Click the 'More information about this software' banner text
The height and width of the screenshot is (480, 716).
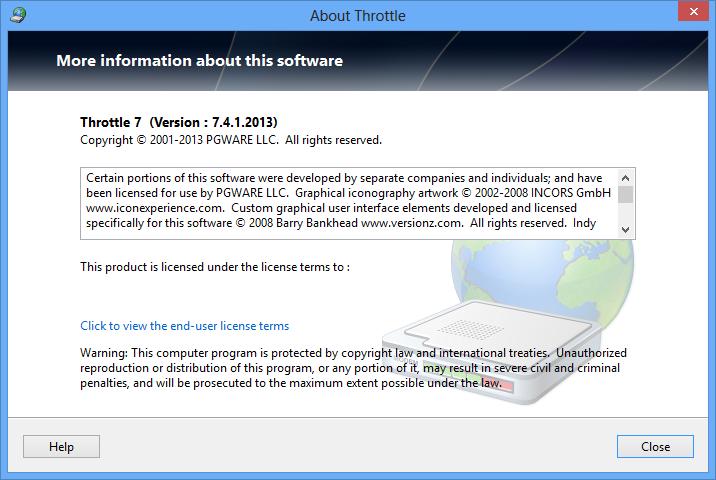coord(200,61)
